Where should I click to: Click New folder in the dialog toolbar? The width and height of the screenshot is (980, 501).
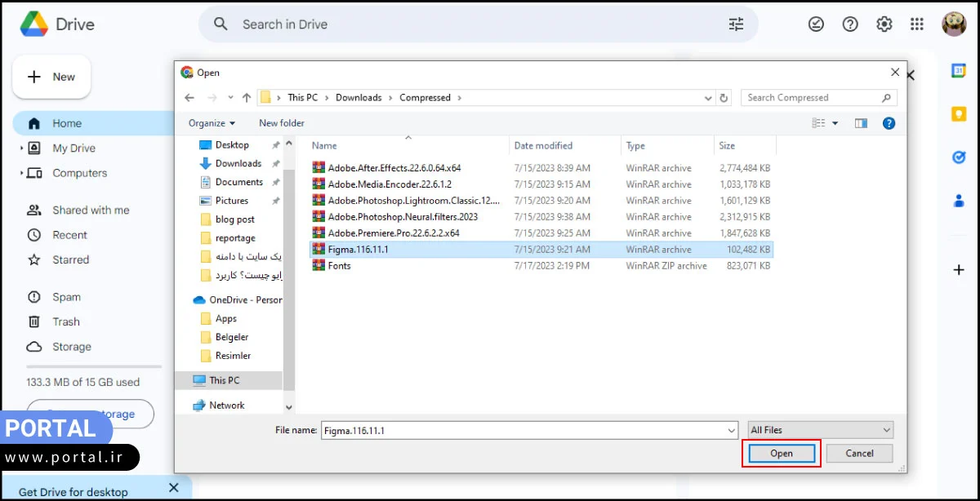point(281,122)
